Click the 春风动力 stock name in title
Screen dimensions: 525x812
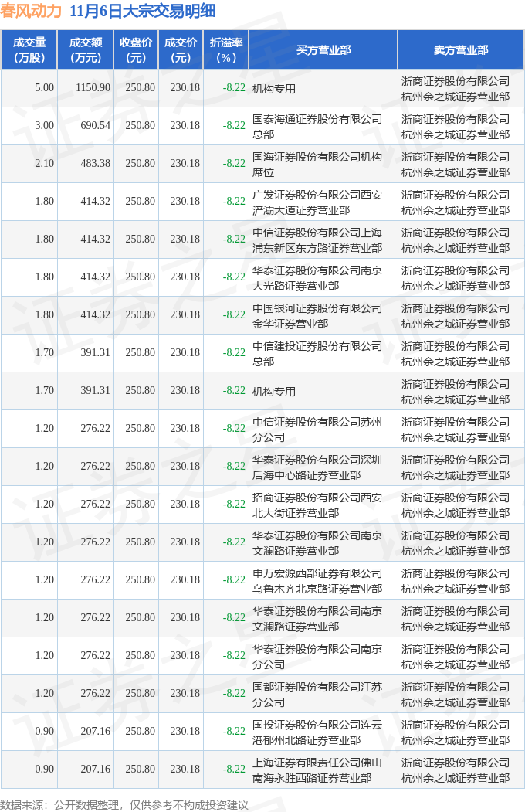tap(31, 11)
